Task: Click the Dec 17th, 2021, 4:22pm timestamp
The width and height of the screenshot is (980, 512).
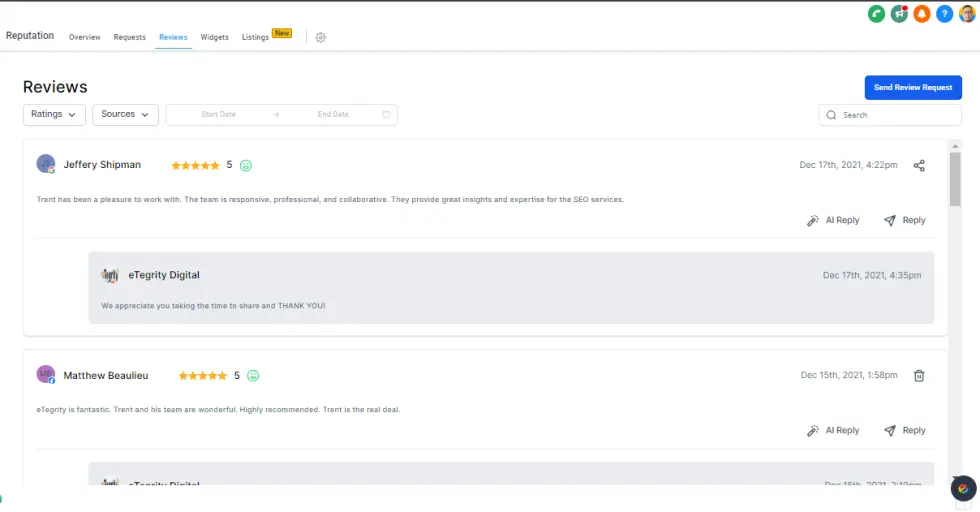Action: tap(848, 165)
